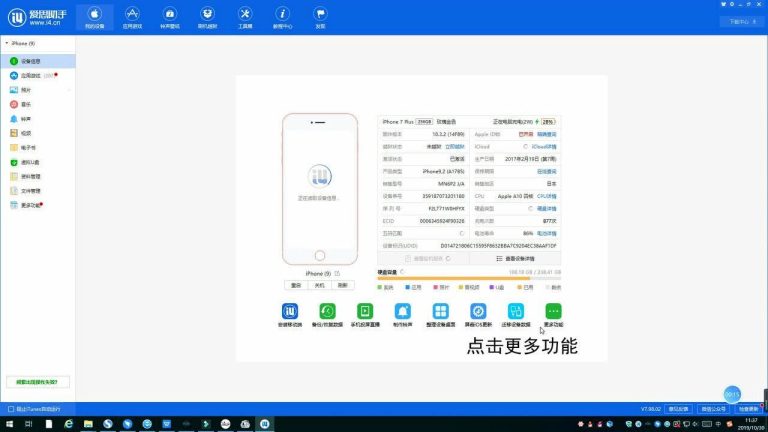
Task: Click the taskbar clock and date
Action: coord(751,424)
